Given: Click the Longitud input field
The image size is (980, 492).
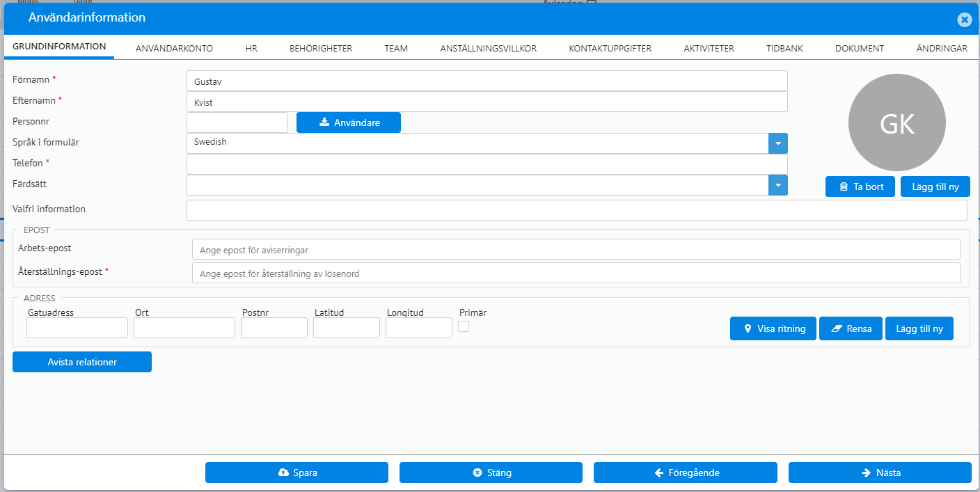Looking at the screenshot, I should [419, 328].
